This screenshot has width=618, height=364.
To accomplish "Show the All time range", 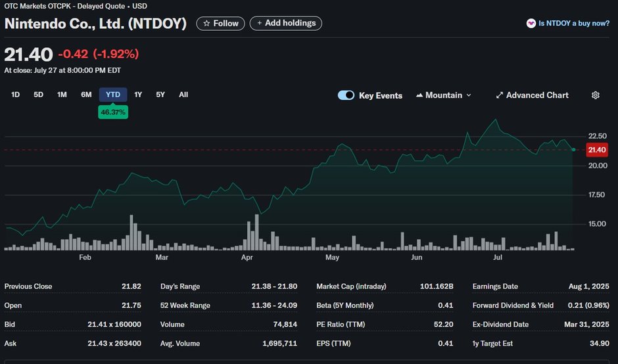I will click(183, 95).
